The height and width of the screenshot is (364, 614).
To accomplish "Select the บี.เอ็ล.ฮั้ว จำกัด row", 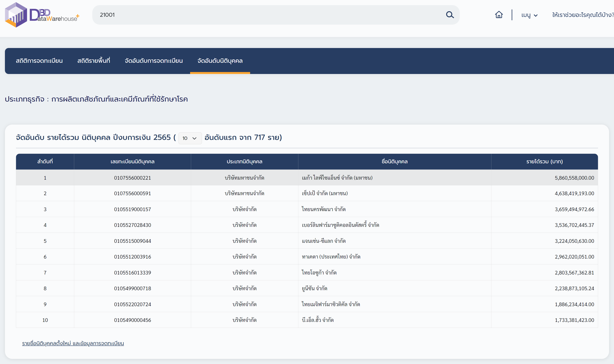I will pyautogui.click(x=318, y=320).
